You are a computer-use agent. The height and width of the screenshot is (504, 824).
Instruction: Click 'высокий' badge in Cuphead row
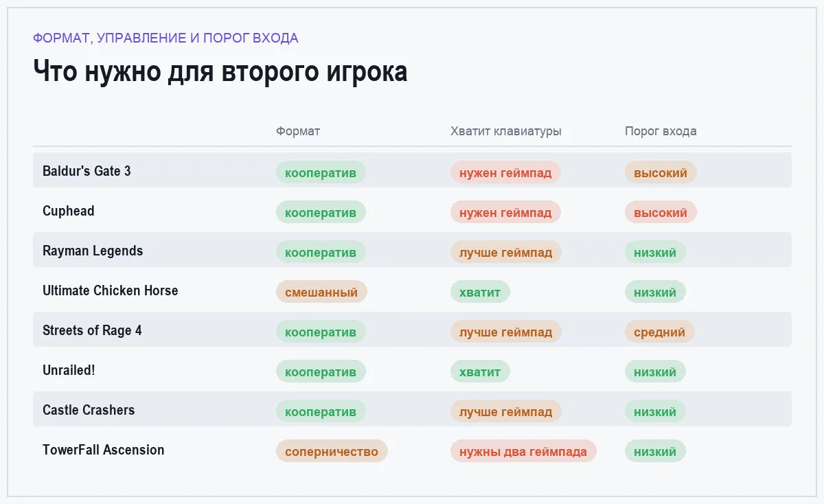(661, 212)
